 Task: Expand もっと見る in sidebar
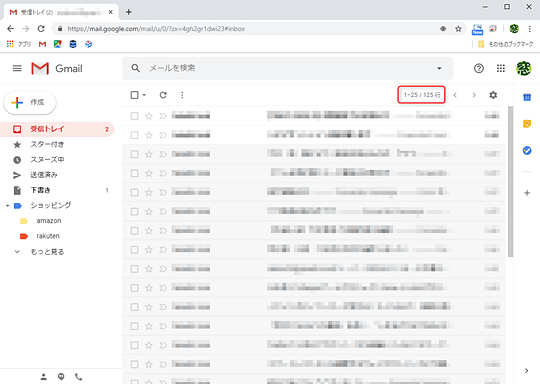point(47,252)
